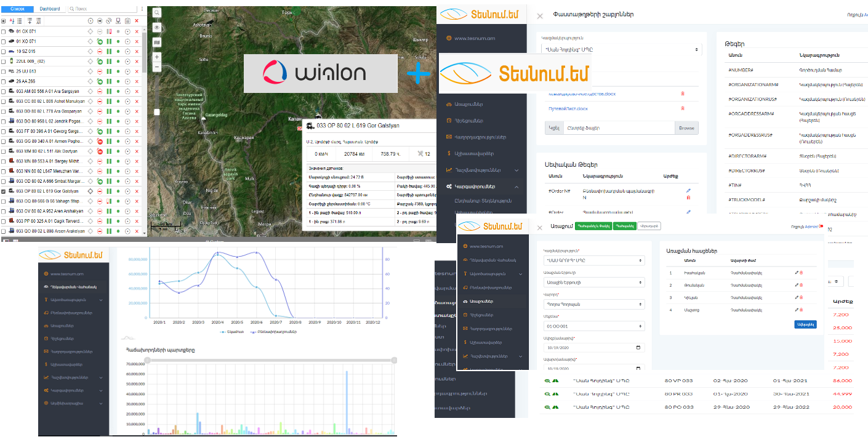Remove unit 033 OP 80 02 L 619 cross
The image size is (868, 437).
click(137, 191)
